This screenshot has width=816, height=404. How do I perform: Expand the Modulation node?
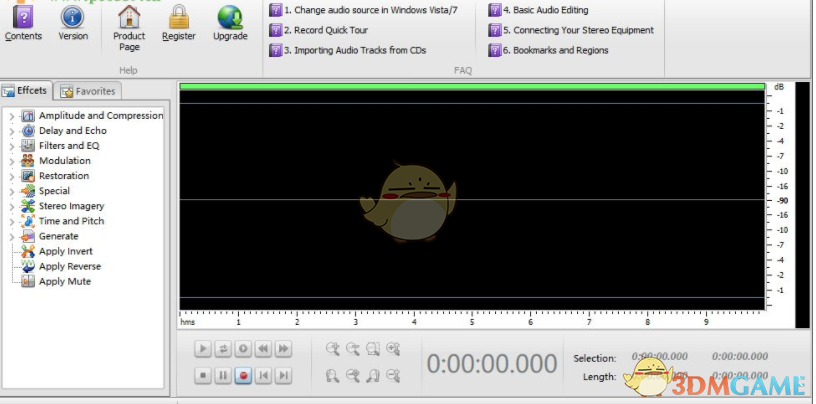12,161
